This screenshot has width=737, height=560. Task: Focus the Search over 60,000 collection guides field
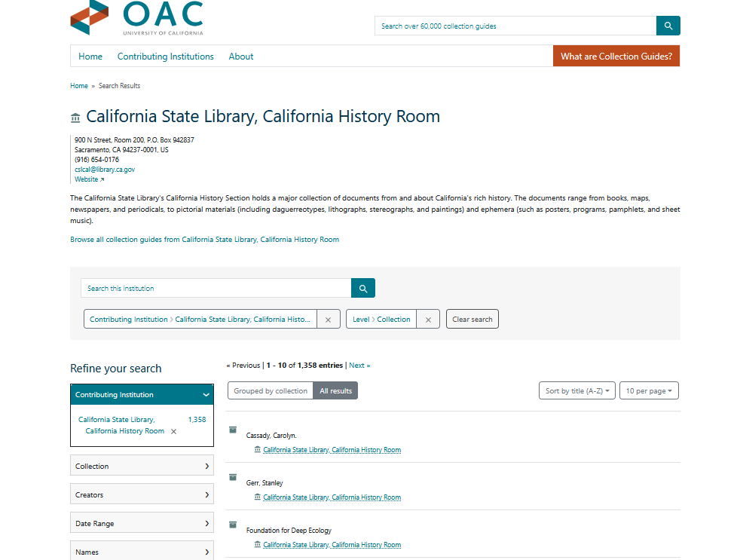(x=515, y=26)
